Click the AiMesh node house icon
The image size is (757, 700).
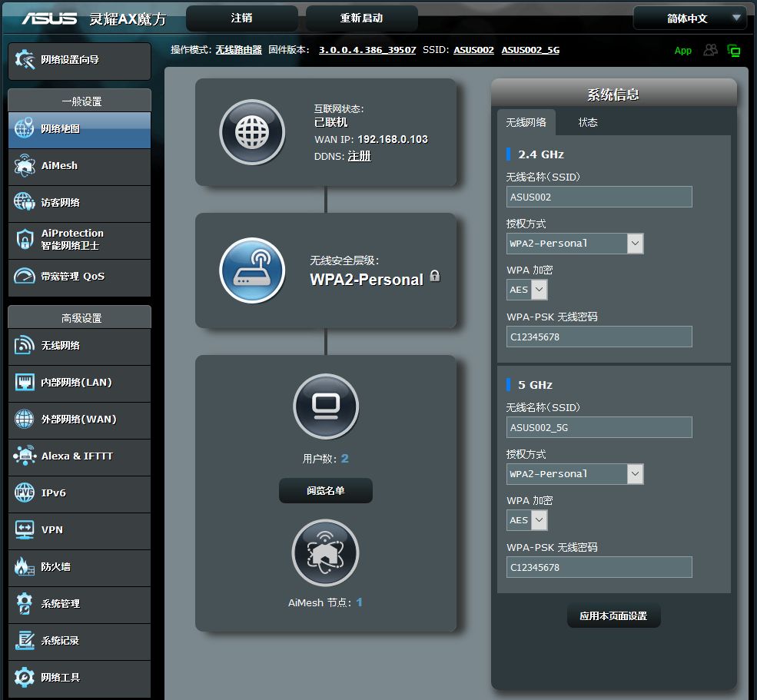[x=326, y=552]
